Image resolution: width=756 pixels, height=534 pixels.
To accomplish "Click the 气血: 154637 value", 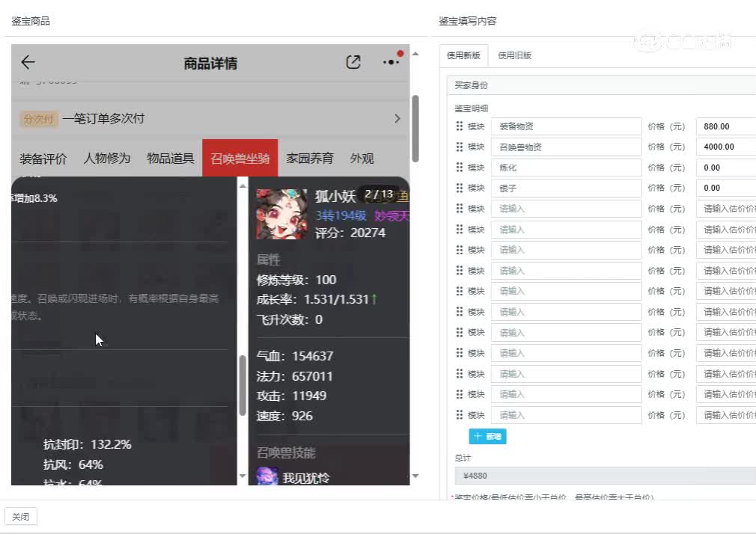I will coord(295,356).
